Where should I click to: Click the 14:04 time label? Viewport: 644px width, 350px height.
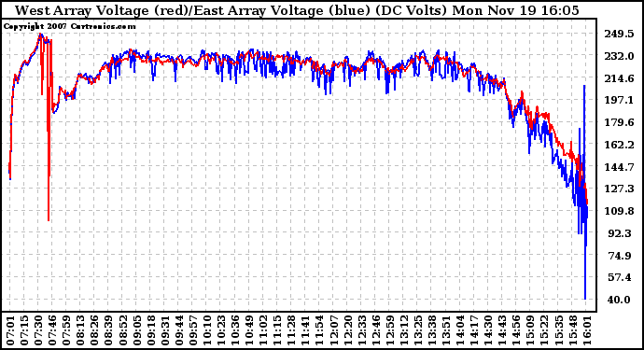[x=459, y=330]
